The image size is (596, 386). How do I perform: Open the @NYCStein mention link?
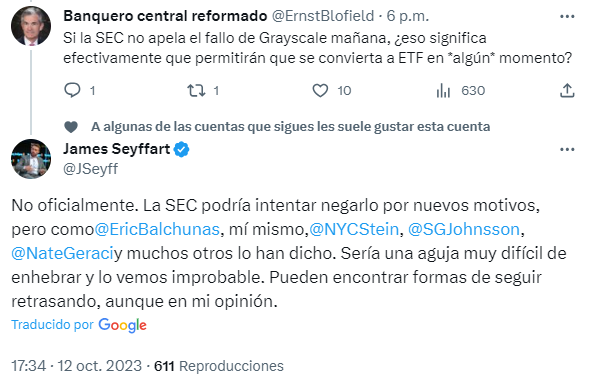pos(354,229)
